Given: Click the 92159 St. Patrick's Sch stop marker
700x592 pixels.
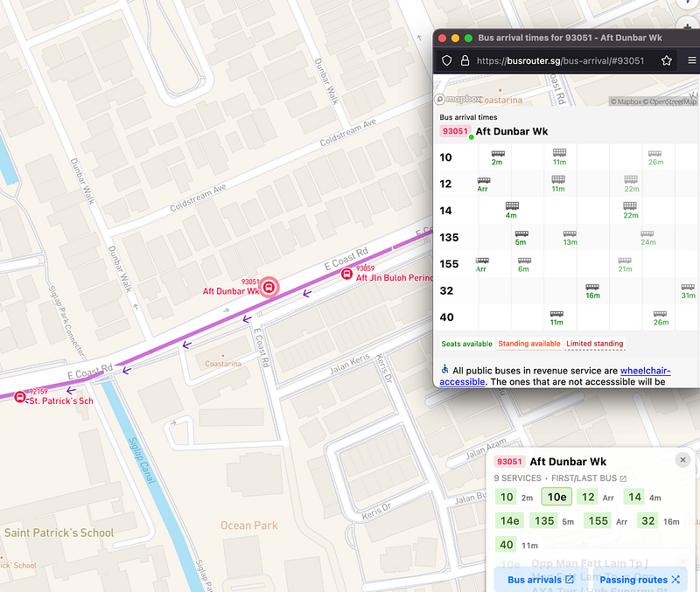Looking at the screenshot, I should click(x=19, y=397).
